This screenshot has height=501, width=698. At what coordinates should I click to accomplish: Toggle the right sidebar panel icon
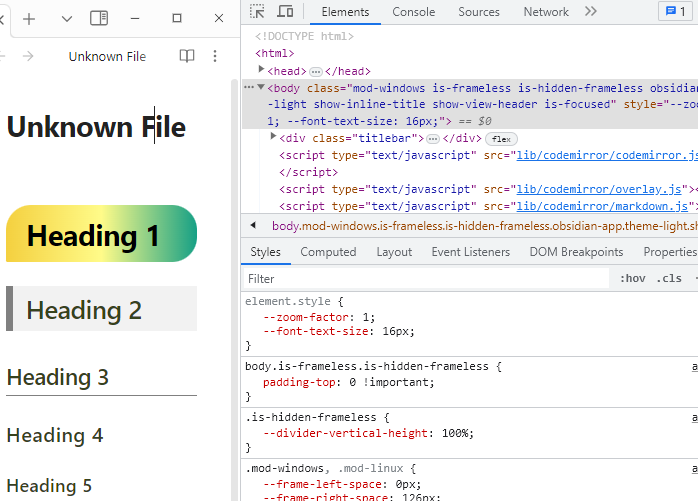(x=99, y=18)
